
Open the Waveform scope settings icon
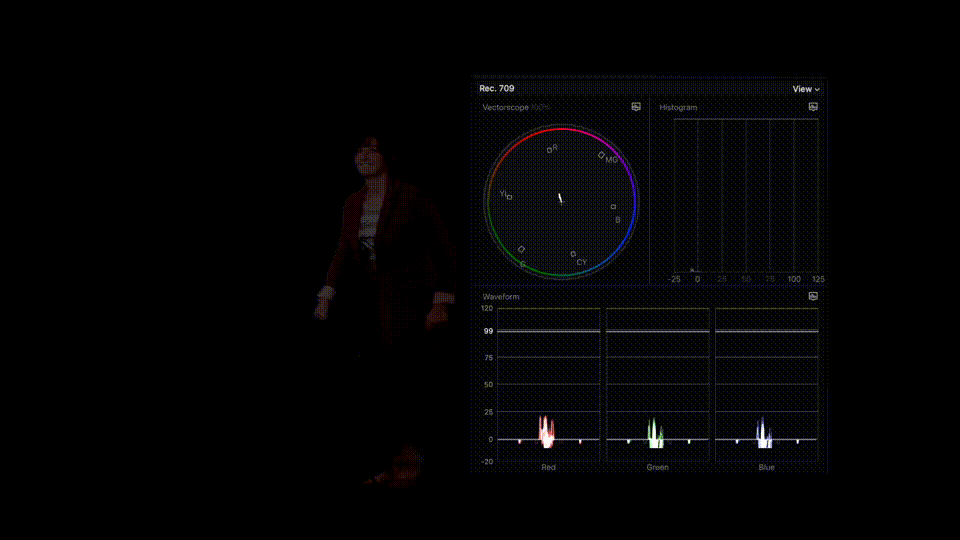point(813,296)
